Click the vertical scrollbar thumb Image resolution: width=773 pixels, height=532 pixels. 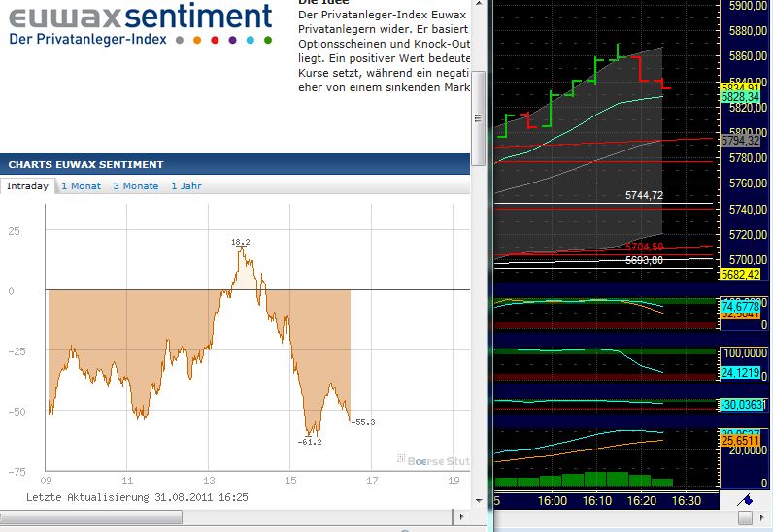coord(478,118)
